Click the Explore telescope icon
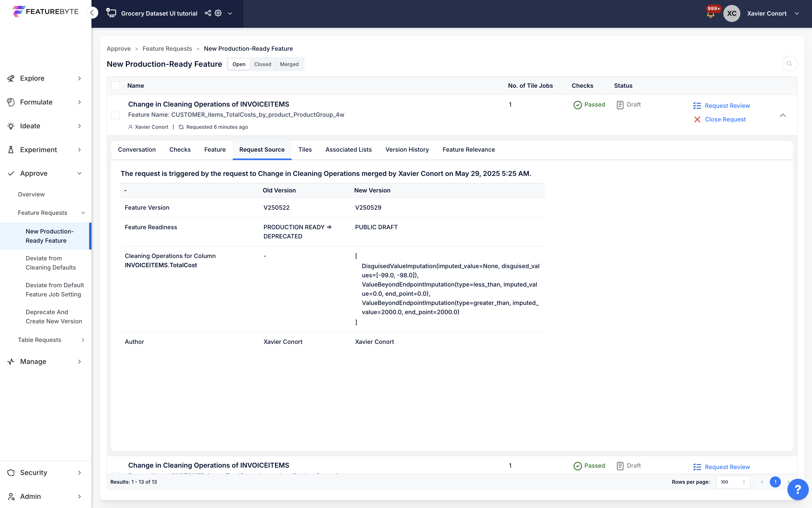 (x=11, y=78)
